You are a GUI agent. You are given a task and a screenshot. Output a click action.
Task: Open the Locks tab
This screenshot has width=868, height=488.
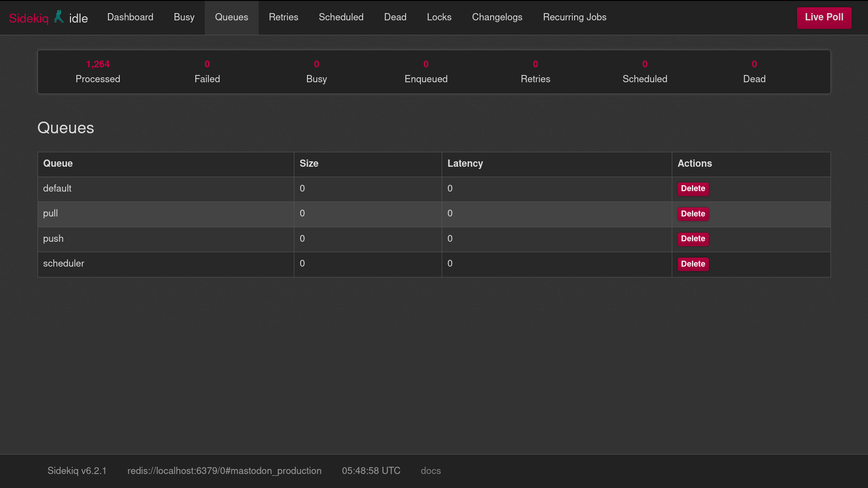point(439,17)
